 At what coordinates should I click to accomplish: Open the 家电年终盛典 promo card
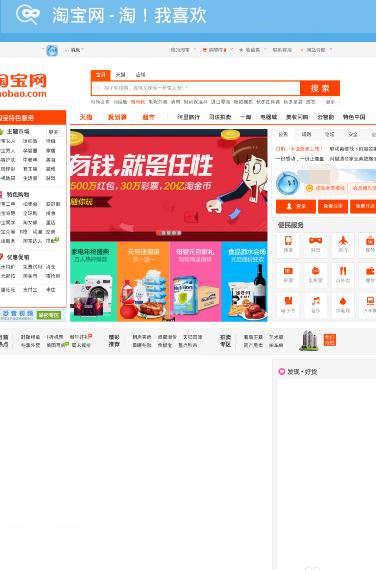click(93, 282)
